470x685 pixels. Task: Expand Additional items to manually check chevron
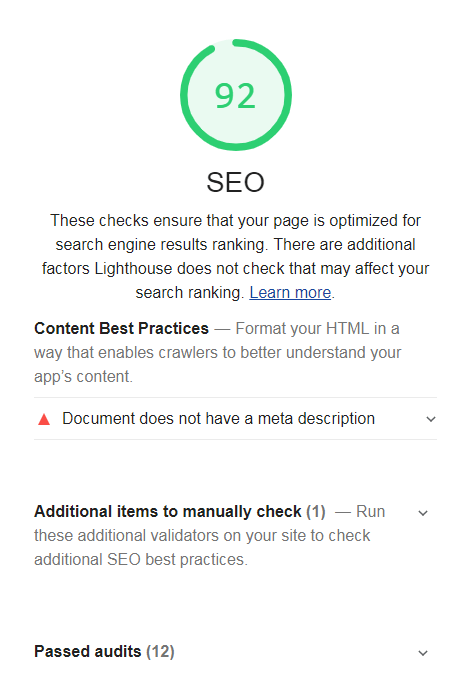423,513
